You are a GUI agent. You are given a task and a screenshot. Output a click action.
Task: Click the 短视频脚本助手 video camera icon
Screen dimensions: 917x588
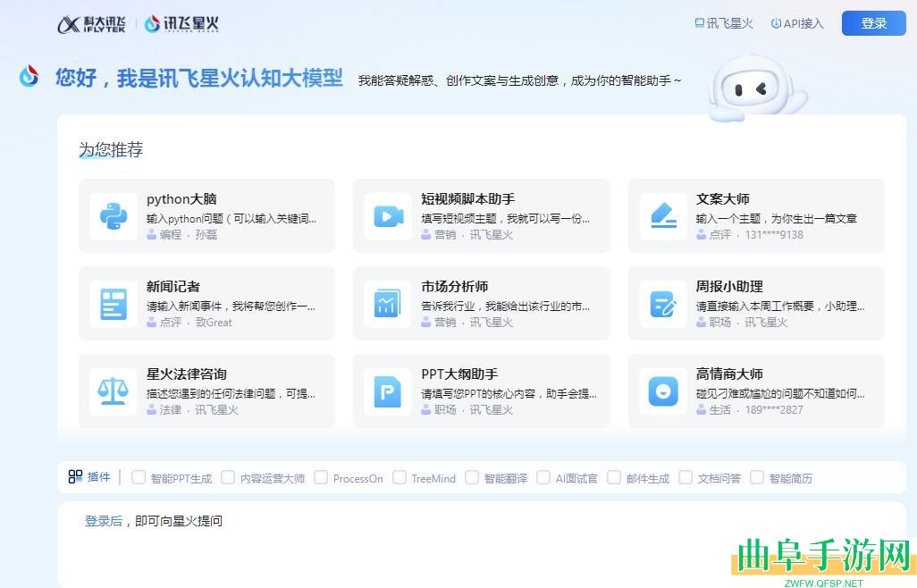click(388, 216)
